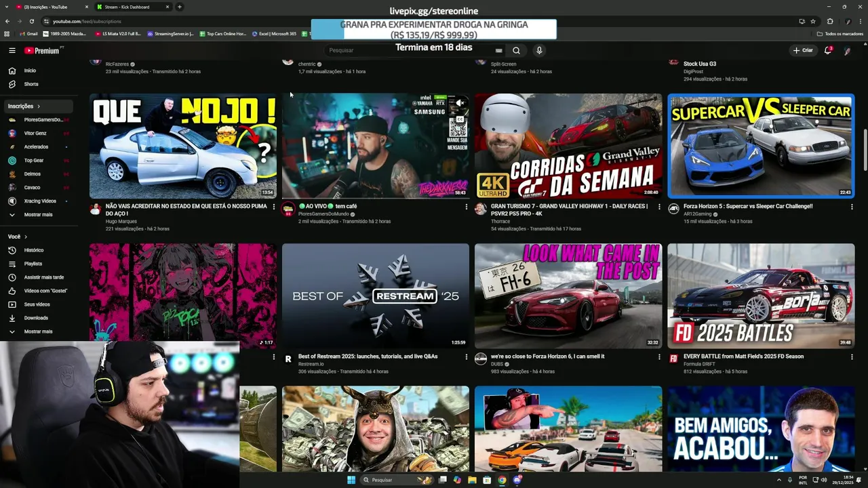
Task: Open Windows Start menu
Action: 351,480
